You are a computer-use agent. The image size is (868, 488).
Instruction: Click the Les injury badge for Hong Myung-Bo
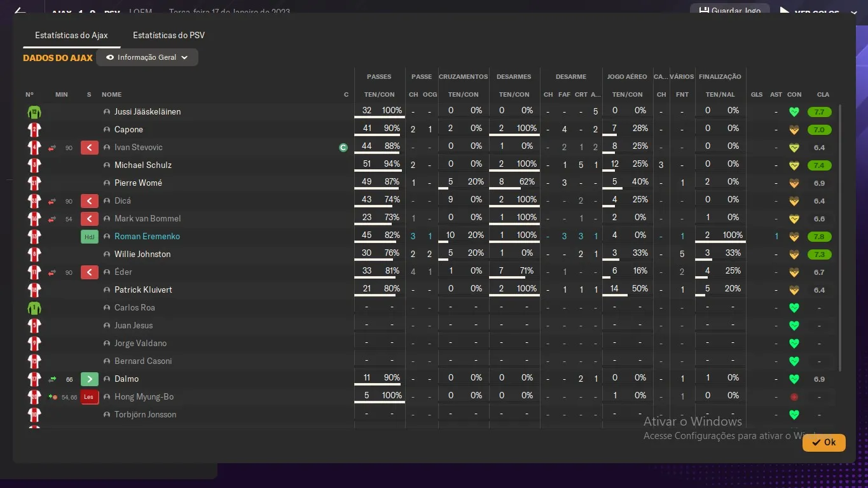pos(90,397)
